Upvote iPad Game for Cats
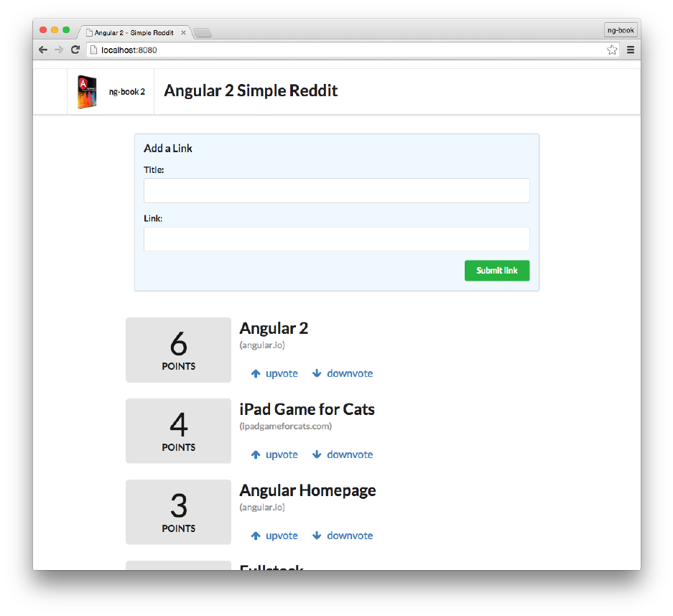 tap(274, 454)
